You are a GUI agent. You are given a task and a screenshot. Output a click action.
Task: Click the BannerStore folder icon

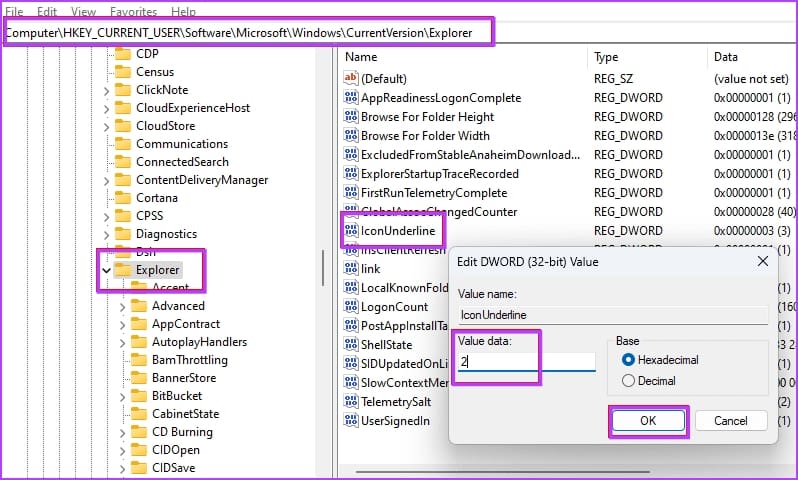point(139,378)
